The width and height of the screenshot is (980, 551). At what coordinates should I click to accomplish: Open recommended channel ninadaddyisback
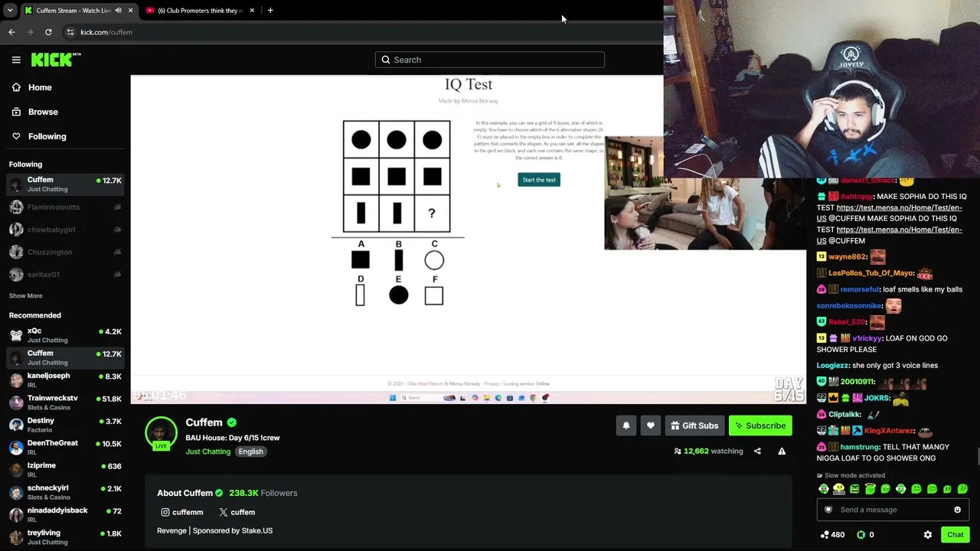65,514
